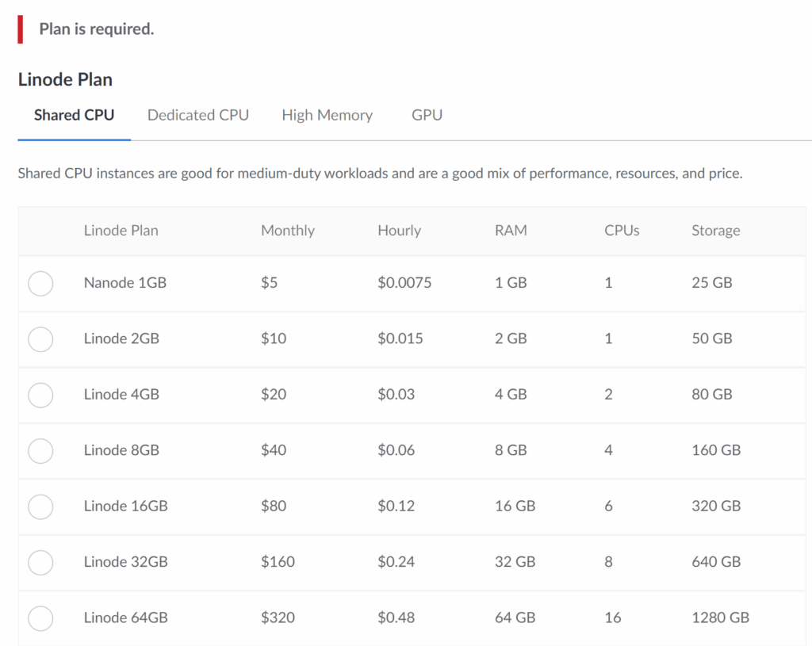This screenshot has width=812, height=646.
Task: Click the Plan is required error message
Action: coord(95,29)
